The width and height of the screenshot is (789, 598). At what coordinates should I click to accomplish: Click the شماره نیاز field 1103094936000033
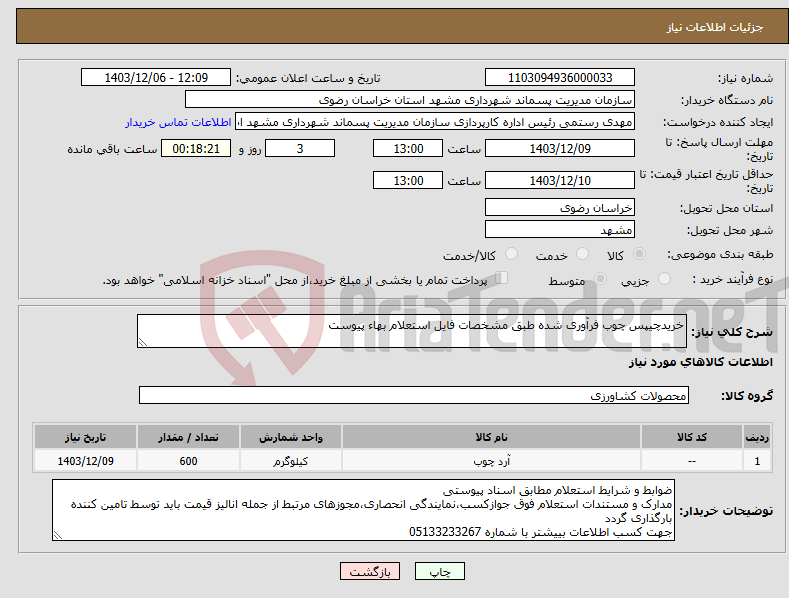pyautogui.click(x=560, y=78)
